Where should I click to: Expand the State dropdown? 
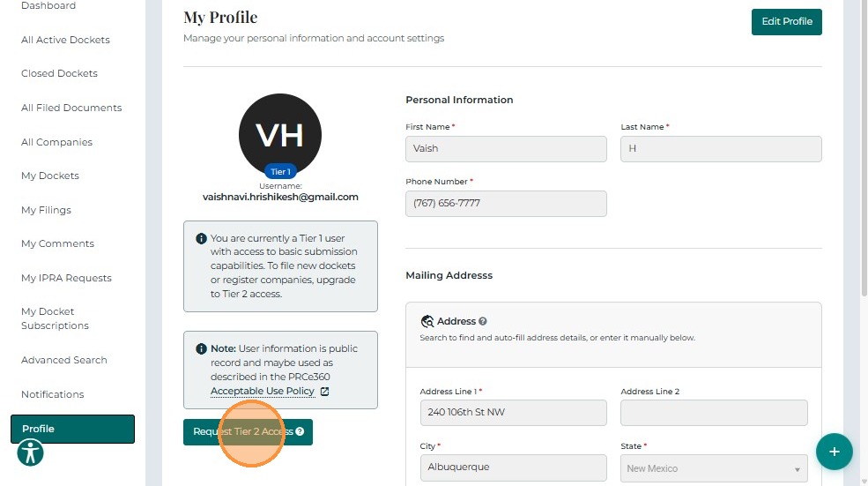[714, 468]
